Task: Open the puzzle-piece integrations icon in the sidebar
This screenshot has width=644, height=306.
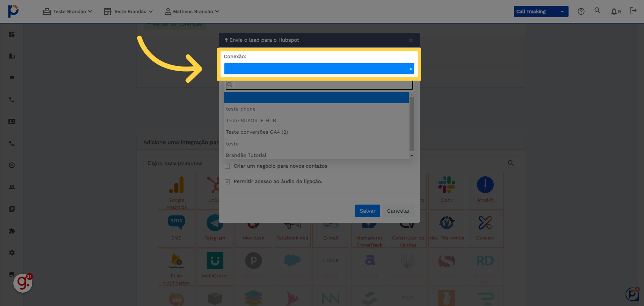Action: point(12,231)
